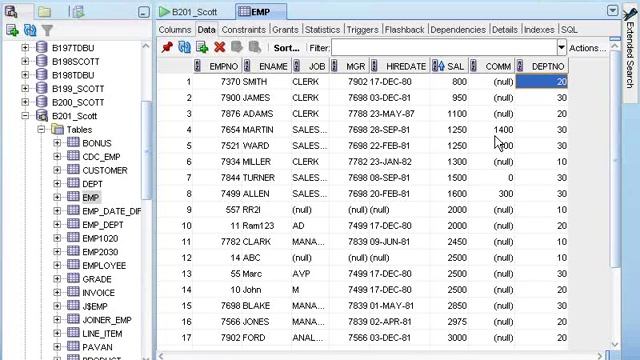Open the Statistics tab
The height and width of the screenshot is (360, 640).
(322, 29)
